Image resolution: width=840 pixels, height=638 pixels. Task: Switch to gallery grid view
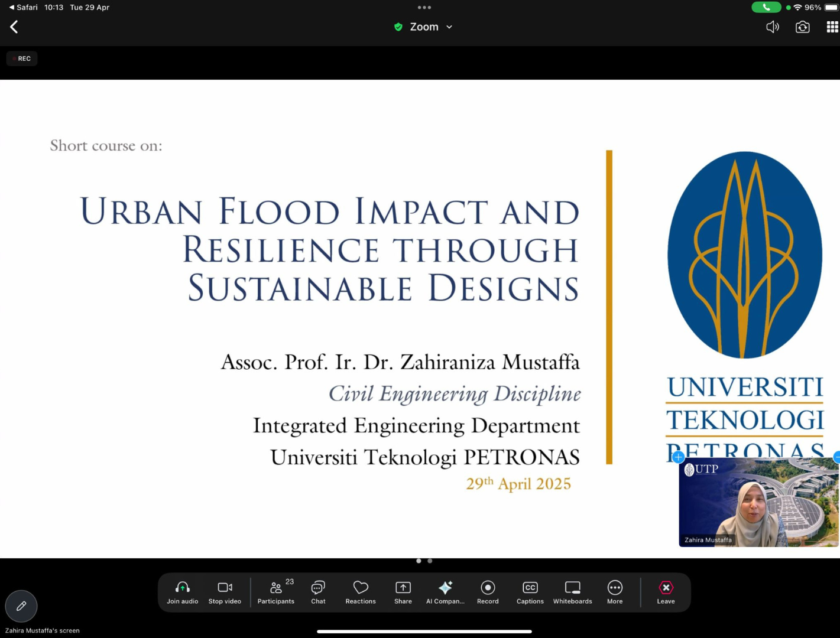point(832,27)
